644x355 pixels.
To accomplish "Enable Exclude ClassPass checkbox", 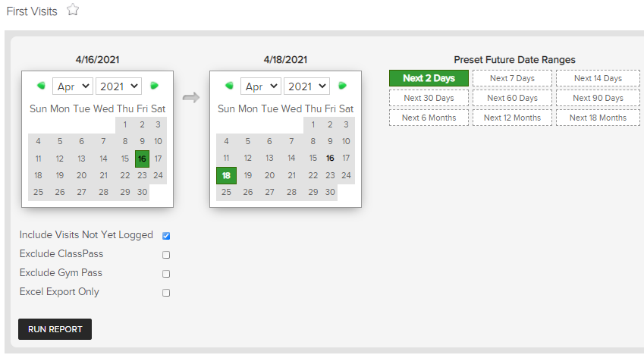I will point(166,255).
